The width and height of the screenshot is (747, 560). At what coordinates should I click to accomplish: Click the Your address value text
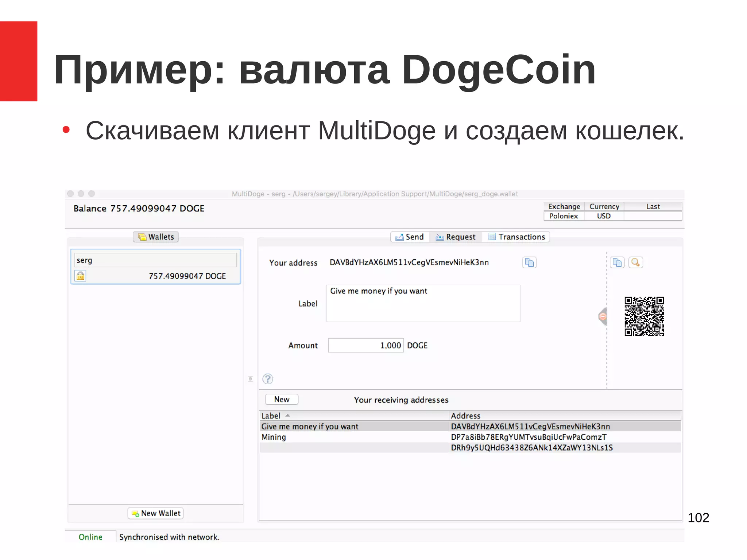409,262
